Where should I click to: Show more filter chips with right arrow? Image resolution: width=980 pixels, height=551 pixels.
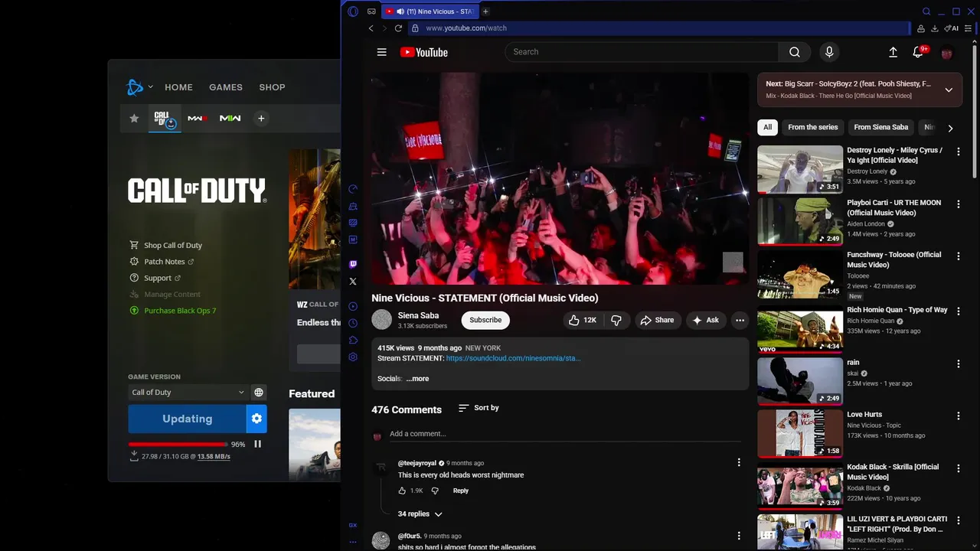[x=950, y=128]
